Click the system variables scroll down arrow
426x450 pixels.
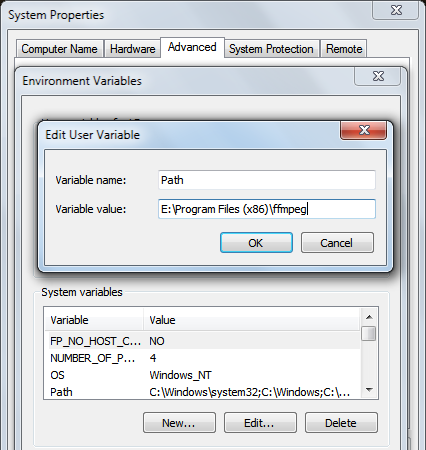(x=369, y=389)
